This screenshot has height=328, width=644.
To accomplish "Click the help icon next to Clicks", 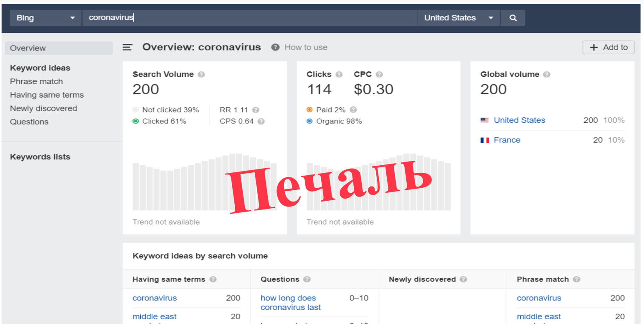I will [x=338, y=74].
